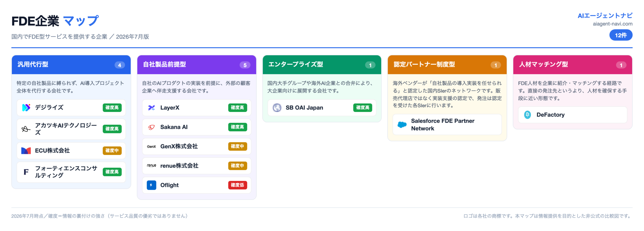The height and width of the screenshot is (231, 644).
Task: Click the count badge 4 on 汎用代行型
Action: coord(119,65)
